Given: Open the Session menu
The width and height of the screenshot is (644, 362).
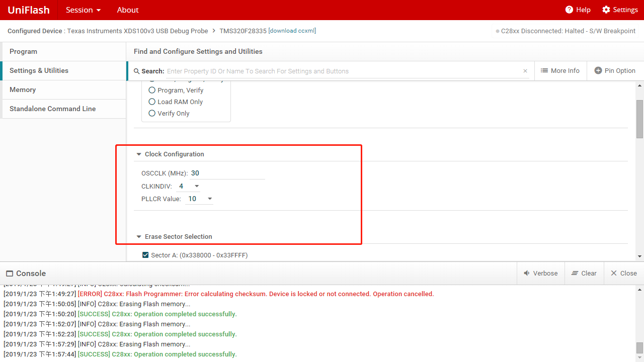Looking at the screenshot, I should click(x=83, y=10).
